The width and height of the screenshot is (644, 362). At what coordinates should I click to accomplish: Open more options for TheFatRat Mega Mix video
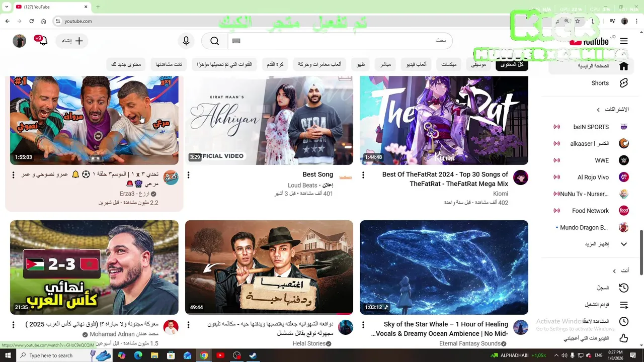point(363,175)
